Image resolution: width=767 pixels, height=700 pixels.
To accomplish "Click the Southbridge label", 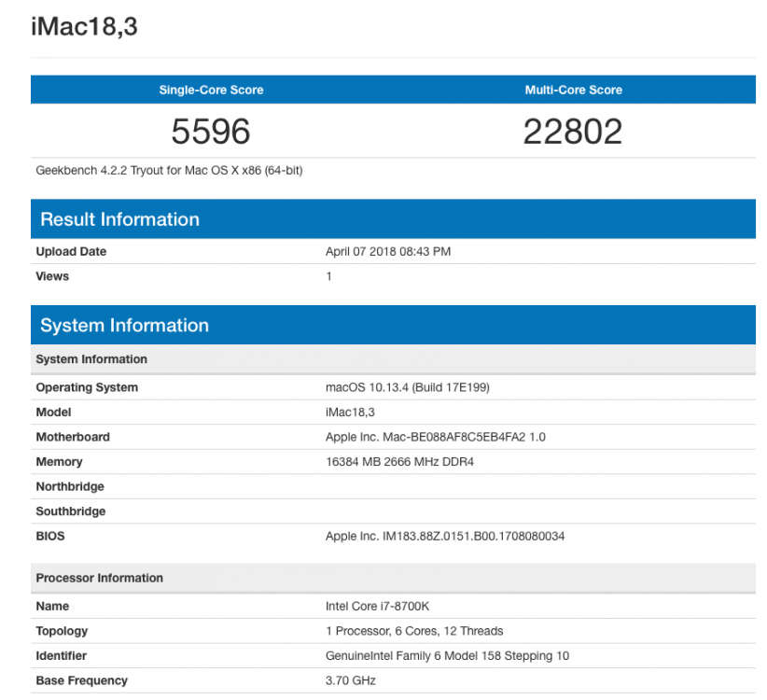I will [x=71, y=511].
